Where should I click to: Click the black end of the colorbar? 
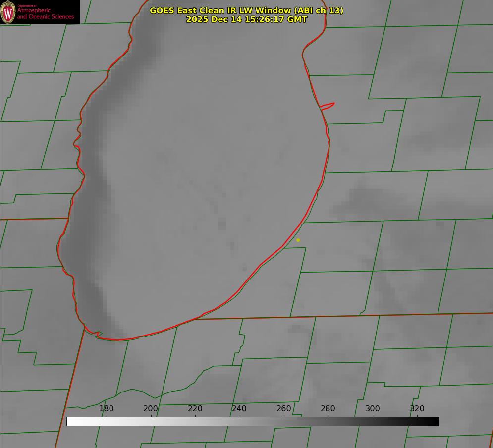point(436,421)
